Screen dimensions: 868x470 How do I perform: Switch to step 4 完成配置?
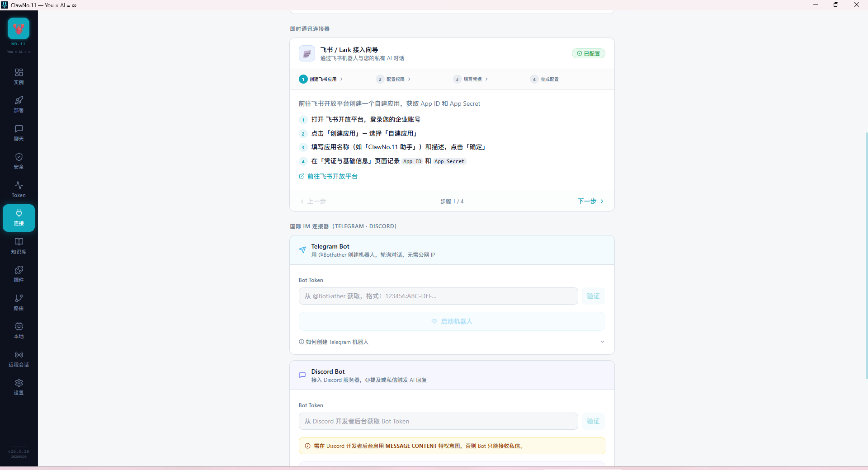545,79
